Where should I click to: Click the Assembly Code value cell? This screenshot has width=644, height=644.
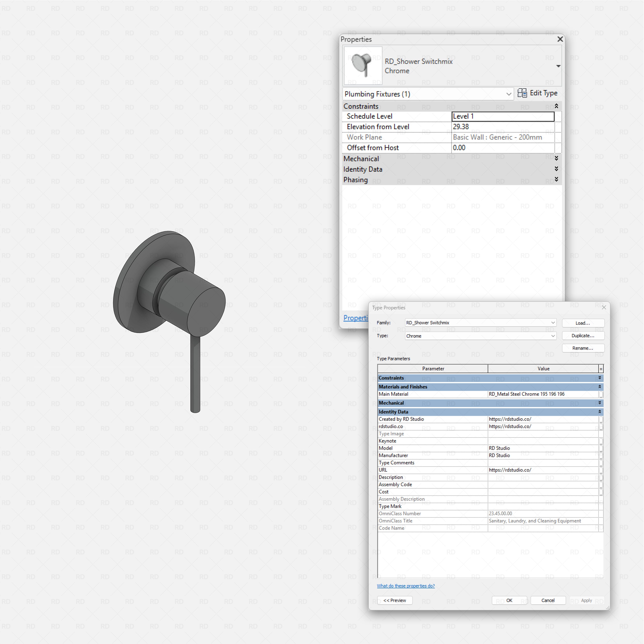coord(543,485)
